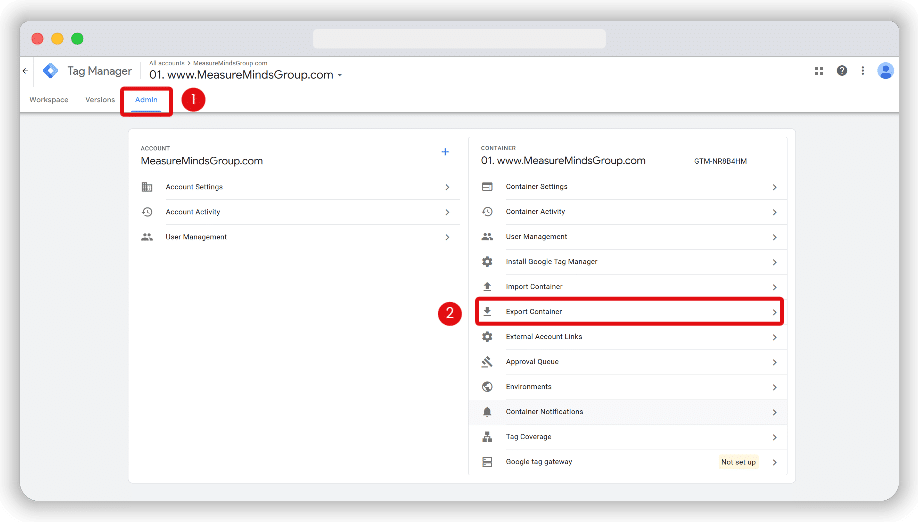The image size is (918, 522).
Task: Click the Container Activity history icon
Action: [x=487, y=212]
